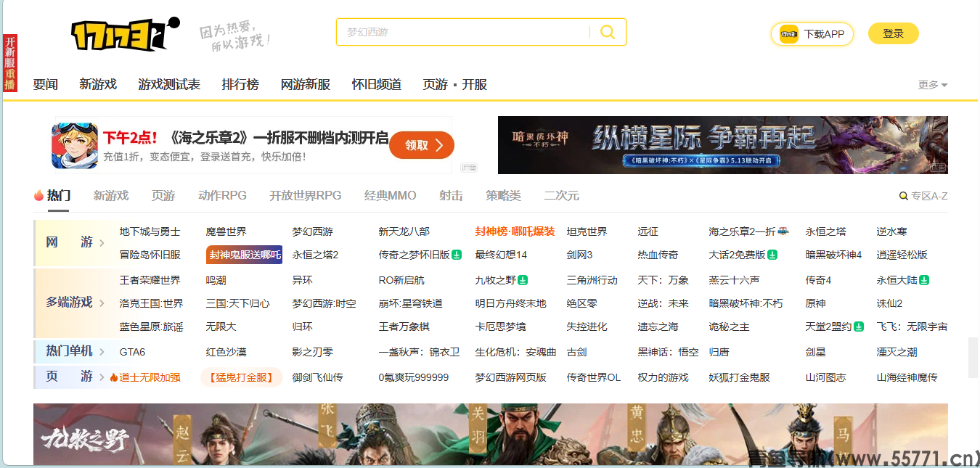
Task: Click the 封神鬼服送哪吒 badge link
Action: pyautogui.click(x=245, y=255)
